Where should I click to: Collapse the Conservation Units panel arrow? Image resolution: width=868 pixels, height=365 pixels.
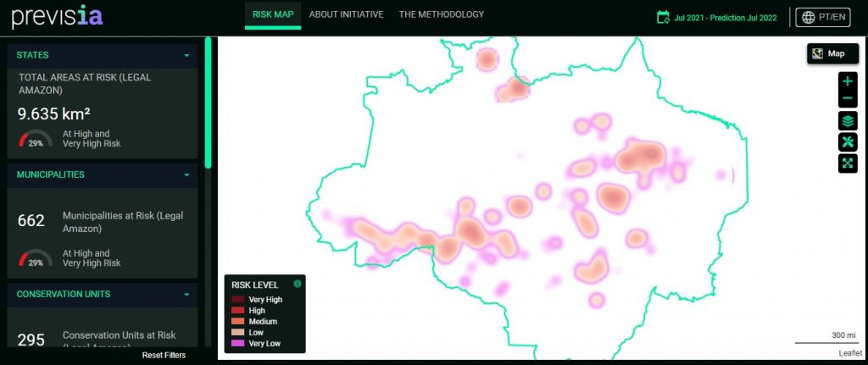pos(187,294)
